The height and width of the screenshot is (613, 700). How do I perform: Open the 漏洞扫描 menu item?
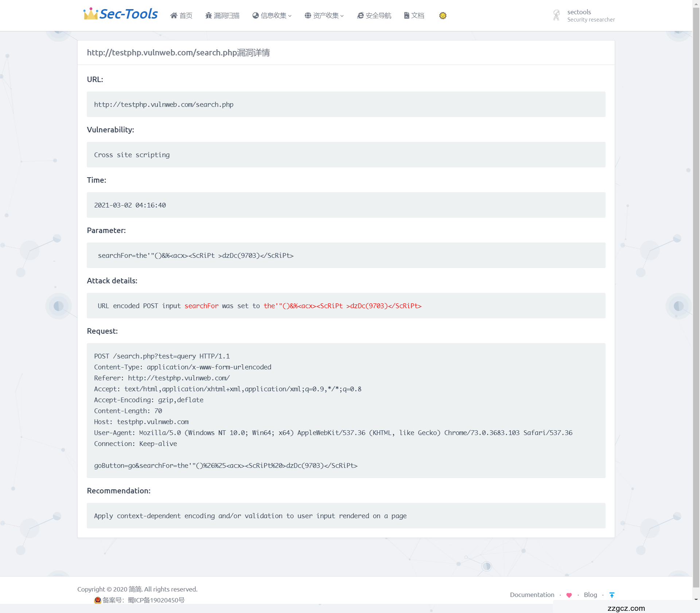[x=226, y=15]
